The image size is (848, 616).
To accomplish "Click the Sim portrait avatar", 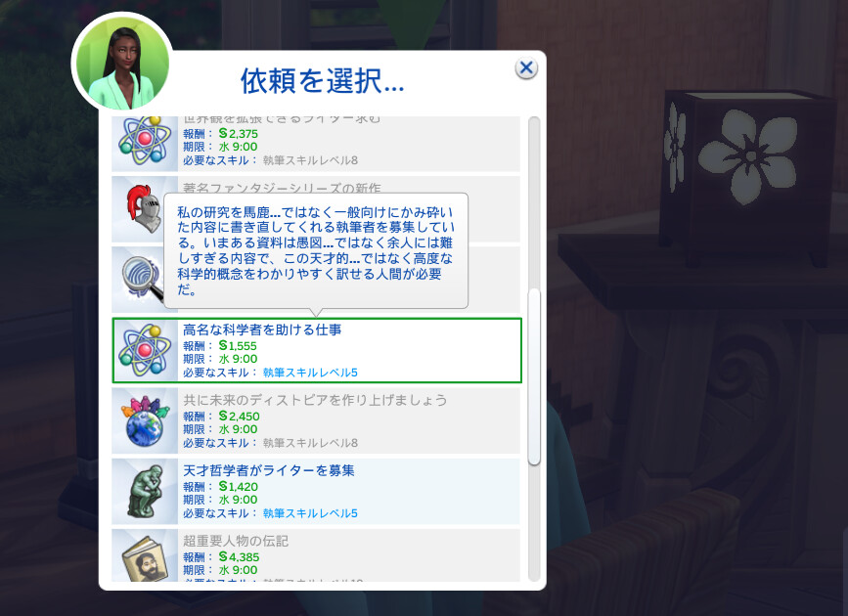I will point(122,64).
